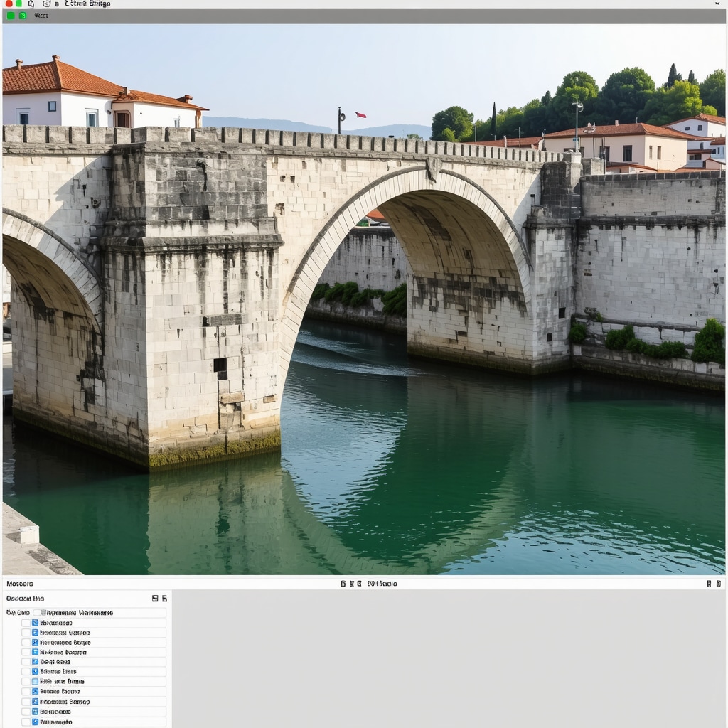This screenshot has width=728, height=728.
Task: Click the third icon in the center status bar
Action: pos(359,584)
